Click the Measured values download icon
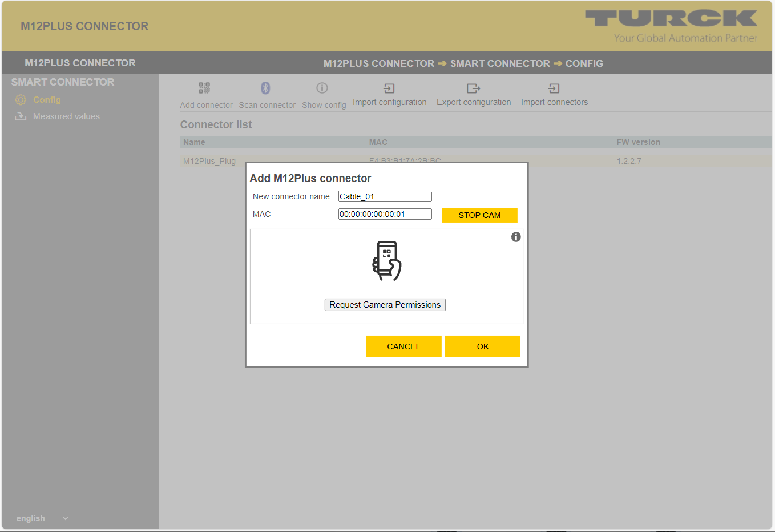The height and width of the screenshot is (532, 775). pos(21,116)
